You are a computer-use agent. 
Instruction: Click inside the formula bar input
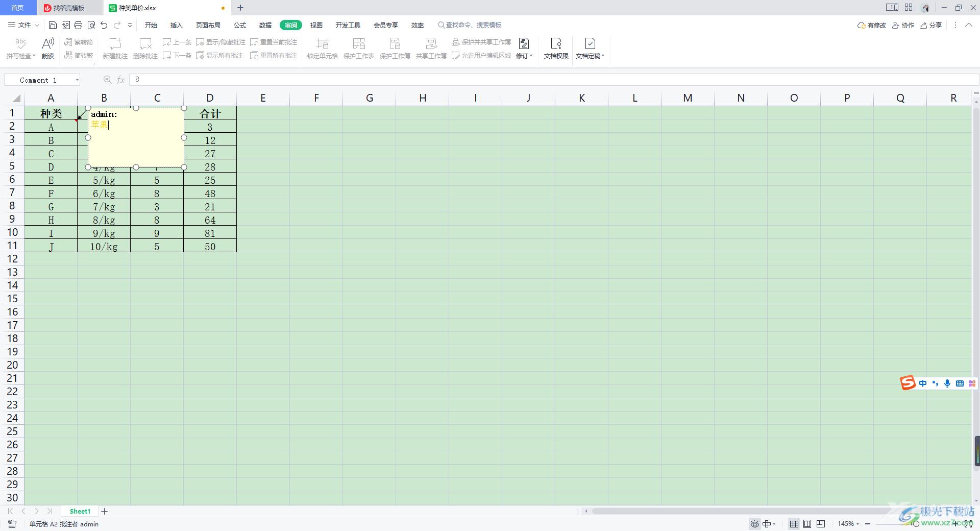(554, 80)
